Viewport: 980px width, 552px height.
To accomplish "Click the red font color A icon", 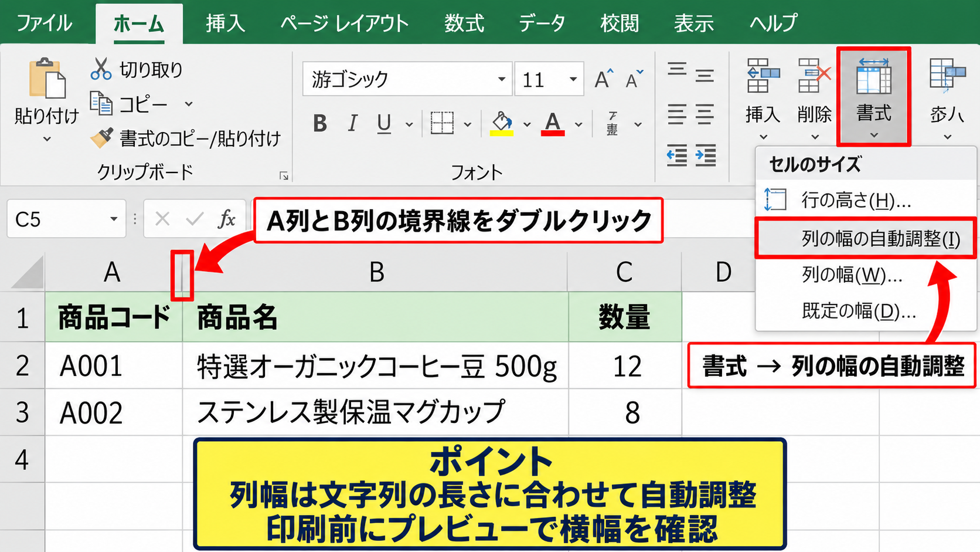I will [553, 124].
